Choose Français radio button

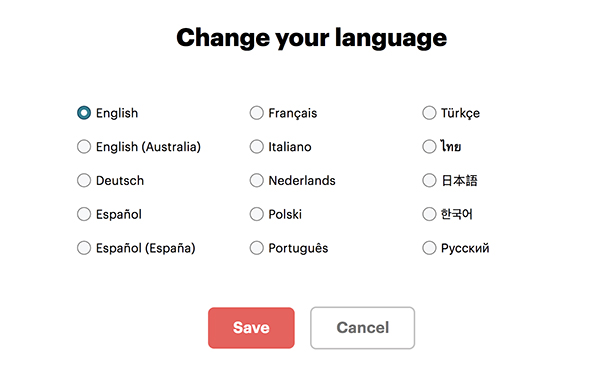pos(256,113)
